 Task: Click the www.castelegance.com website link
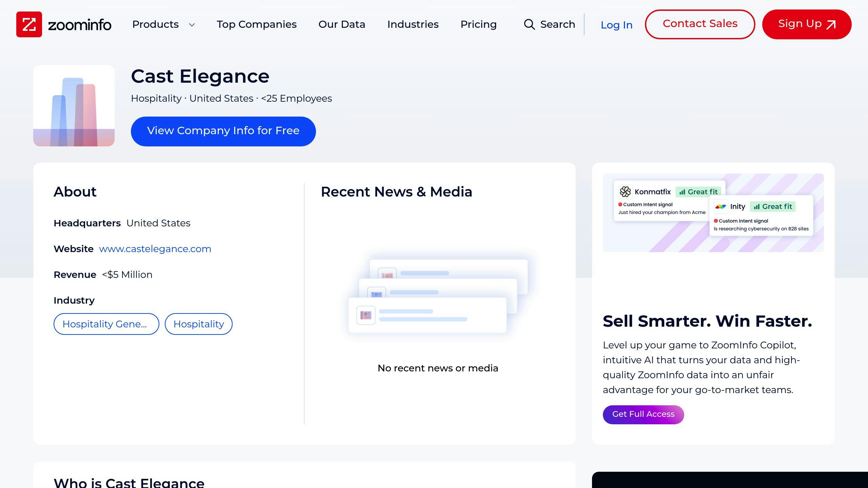click(x=155, y=248)
